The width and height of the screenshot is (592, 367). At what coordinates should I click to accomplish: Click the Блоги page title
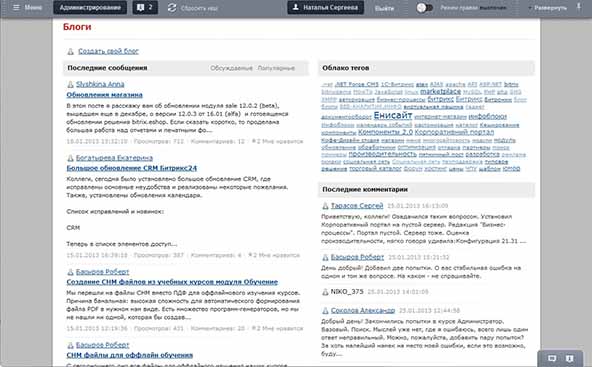tap(77, 27)
